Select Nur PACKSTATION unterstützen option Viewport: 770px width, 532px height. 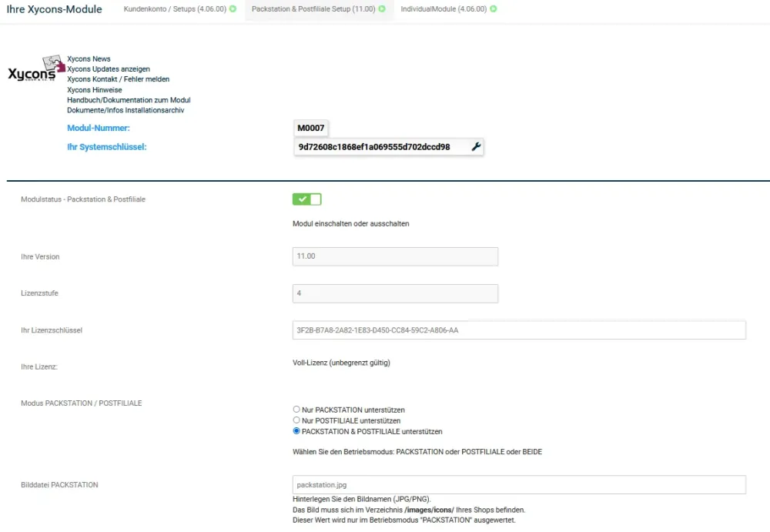[296, 409]
